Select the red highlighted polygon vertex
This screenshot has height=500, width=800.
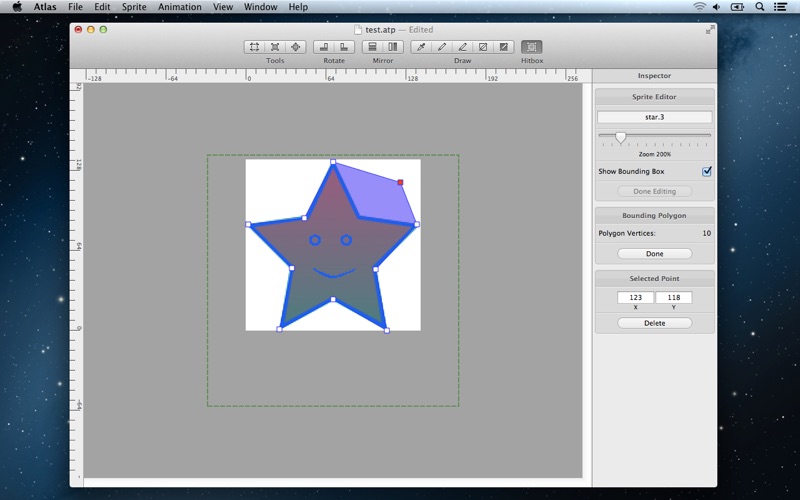401,182
